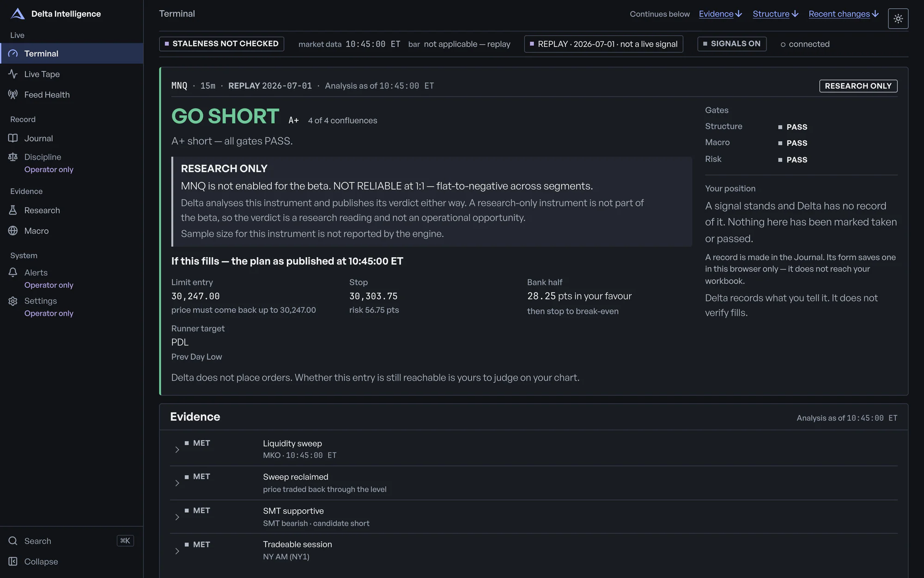
Task: Click the GO SHORT verdict heading
Action: (225, 116)
